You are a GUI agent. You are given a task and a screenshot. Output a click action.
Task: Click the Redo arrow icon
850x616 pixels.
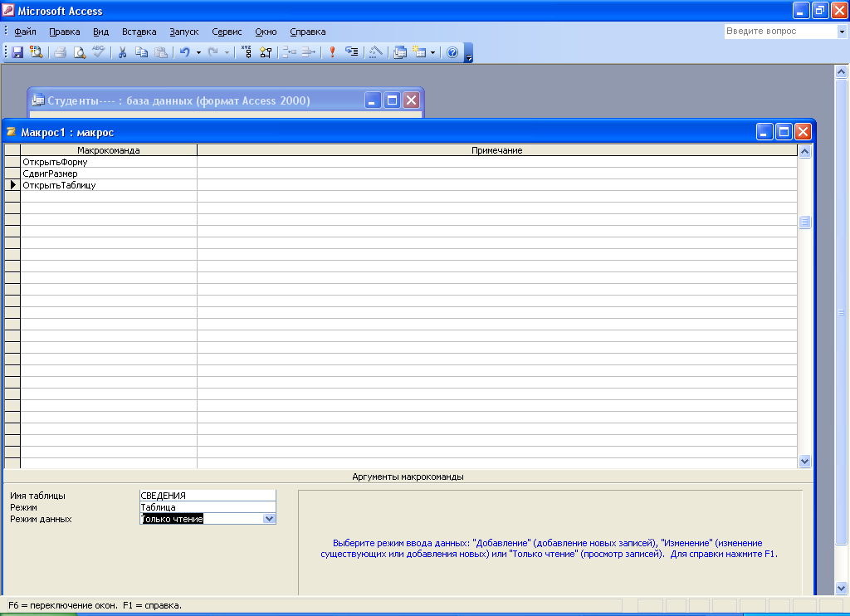(213, 52)
